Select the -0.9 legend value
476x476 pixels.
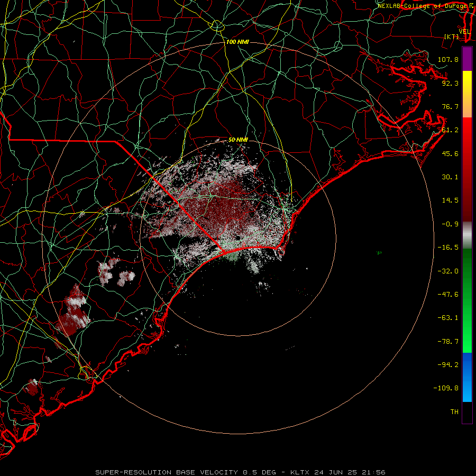(450, 224)
